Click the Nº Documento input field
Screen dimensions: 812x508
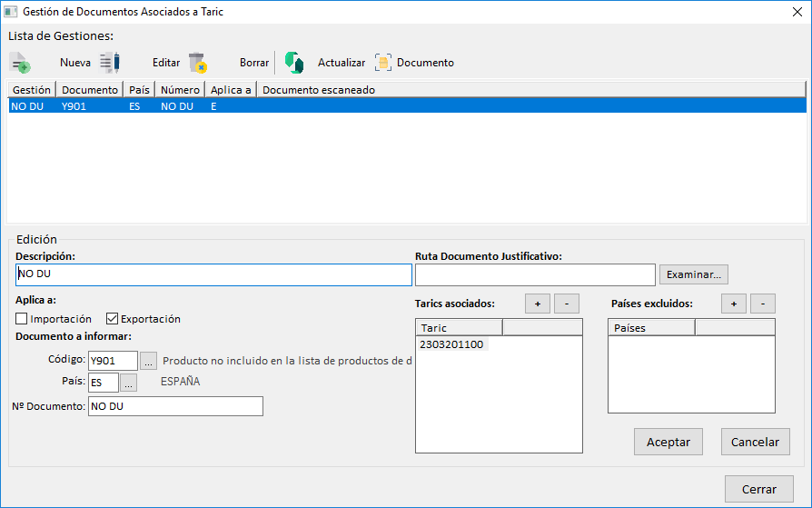pyautogui.click(x=175, y=406)
